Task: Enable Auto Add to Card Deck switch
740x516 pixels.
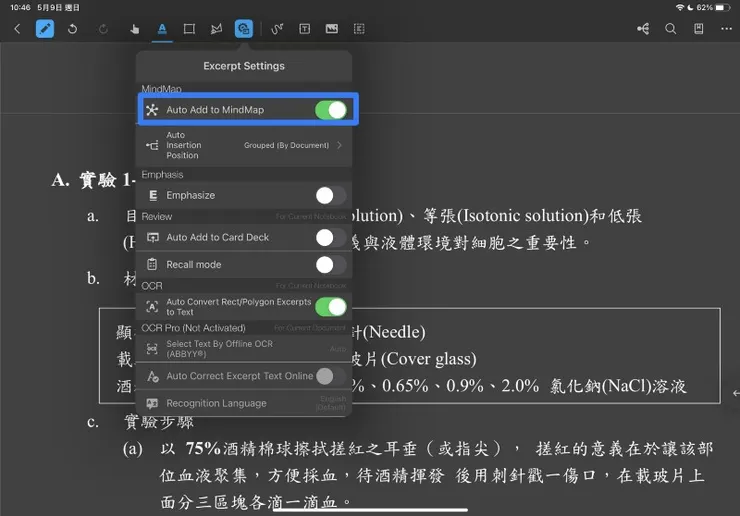Action: (x=331, y=237)
